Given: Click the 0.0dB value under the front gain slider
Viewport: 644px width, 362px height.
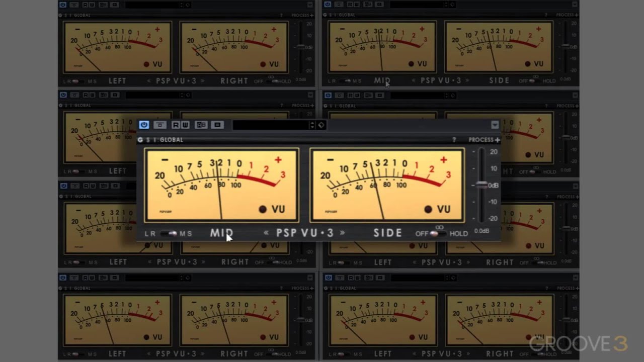Looking at the screenshot, I should pyautogui.click(x=481, y=231).
